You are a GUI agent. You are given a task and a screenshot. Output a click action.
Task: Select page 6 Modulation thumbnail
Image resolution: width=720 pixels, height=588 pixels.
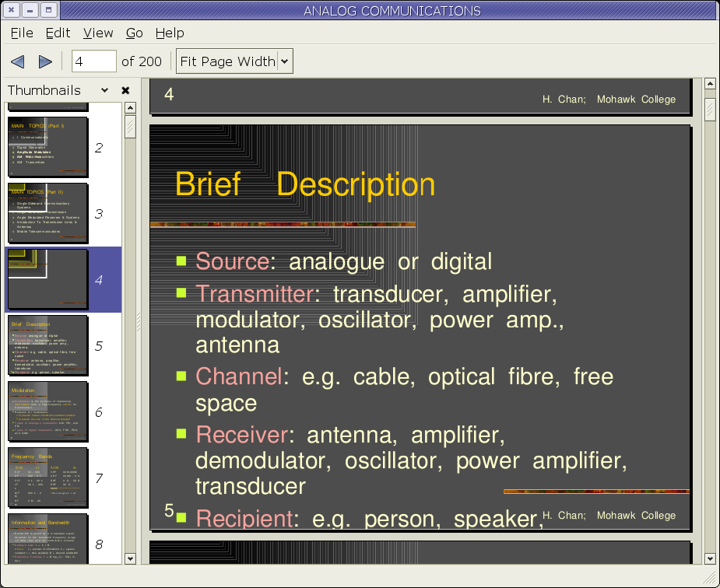(x=48, y=411)
